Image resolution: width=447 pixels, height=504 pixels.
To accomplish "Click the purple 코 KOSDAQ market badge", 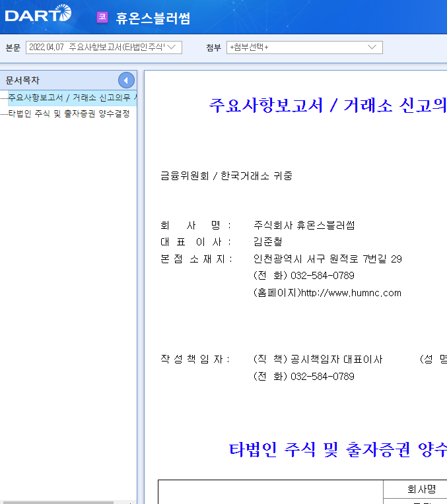I will [x=102, y=17].
